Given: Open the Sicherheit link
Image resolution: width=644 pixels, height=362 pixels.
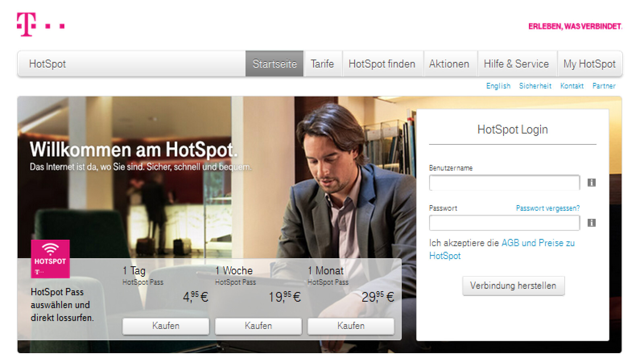Looking at the screenshot, I should pyautogui.click(x=535, y=86).
